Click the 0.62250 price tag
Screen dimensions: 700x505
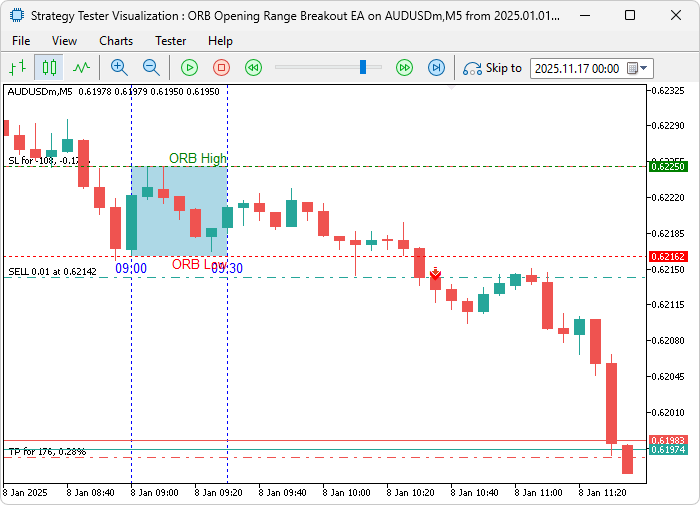click(x=668, y=167)
